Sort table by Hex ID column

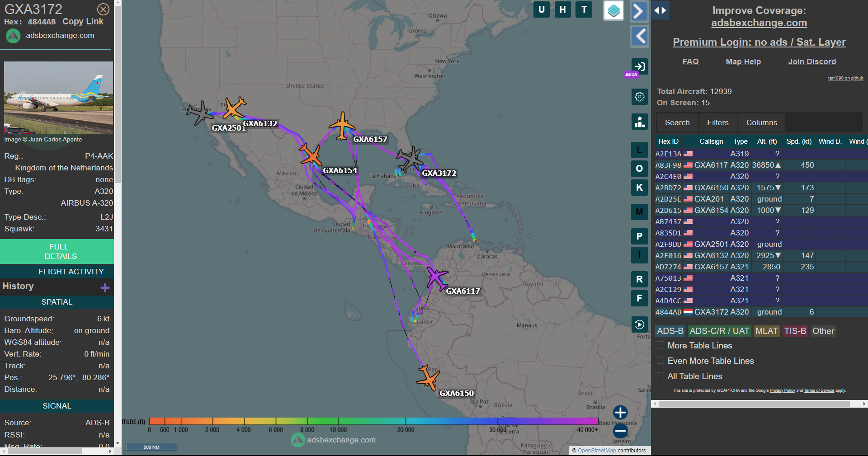click(x=668, y=141)
